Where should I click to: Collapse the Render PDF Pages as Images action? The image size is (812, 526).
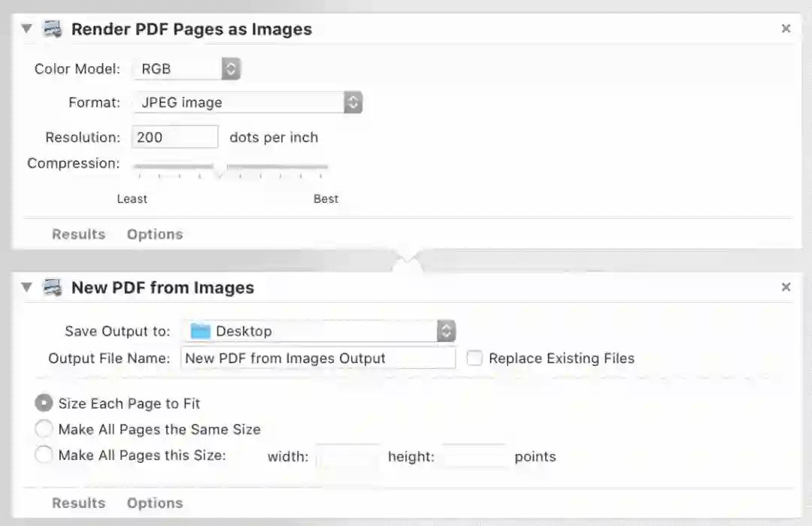click(x=27, y=29)
